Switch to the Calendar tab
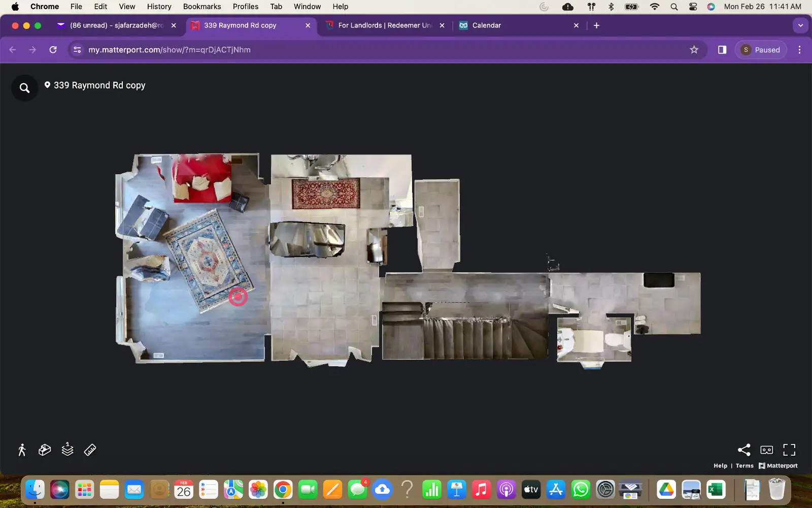This screenshot has height=508, width=812. coord(518,25)
